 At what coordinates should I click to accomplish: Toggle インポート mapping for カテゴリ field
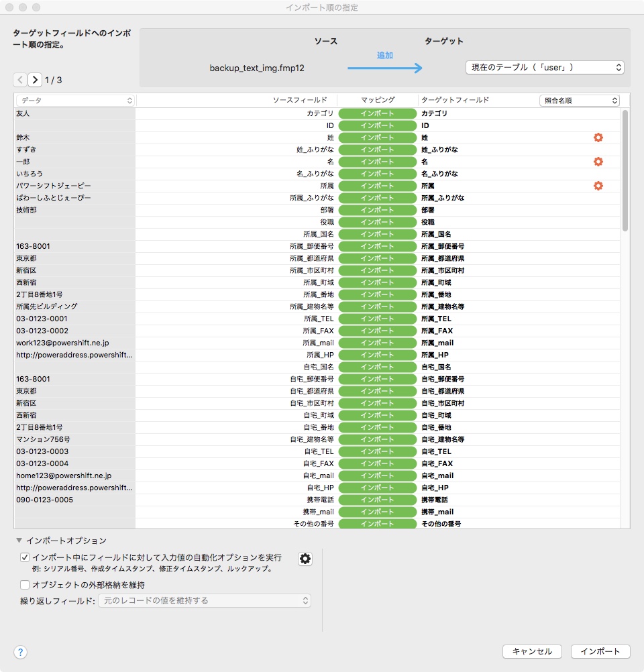(x=377, y=113)
